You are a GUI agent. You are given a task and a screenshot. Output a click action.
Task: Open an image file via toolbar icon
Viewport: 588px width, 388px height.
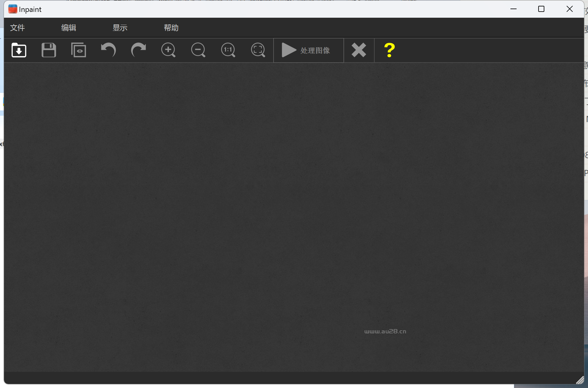click(x=19, y=50)
